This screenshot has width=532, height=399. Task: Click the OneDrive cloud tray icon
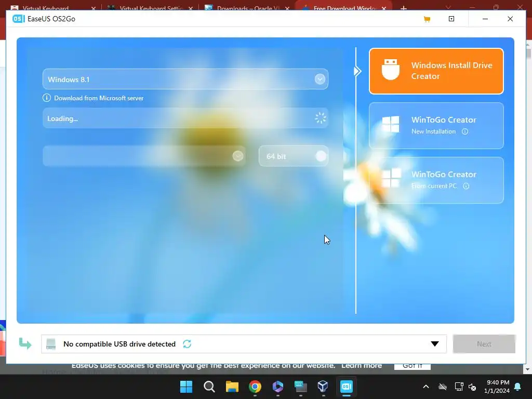click(443, 387)
